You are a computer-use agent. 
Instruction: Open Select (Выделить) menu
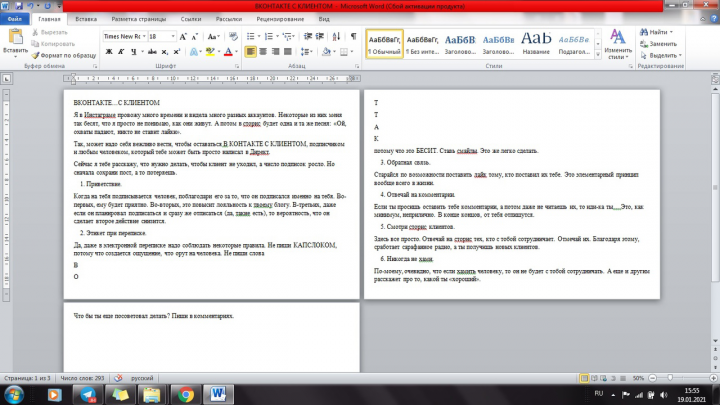(x=661, y=55)
